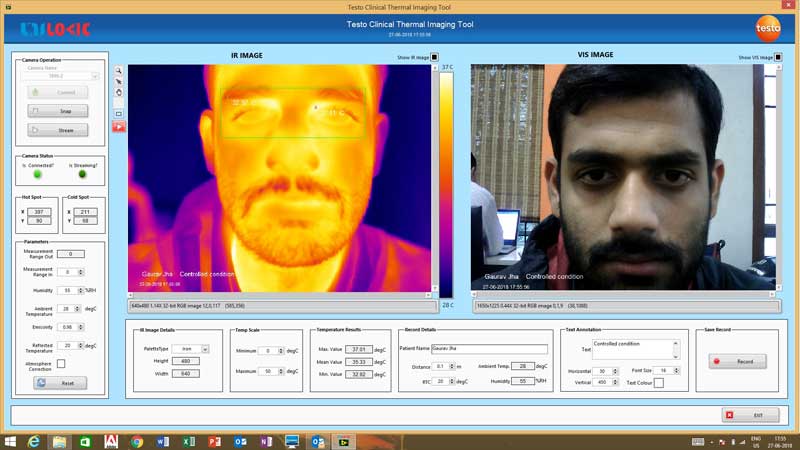
Task: Open the PaletteType dropdown
Action: (x=205, y=349)
